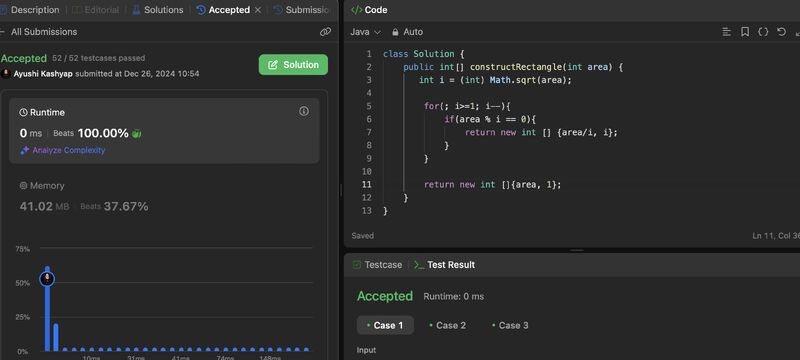Click the avatar marker on runtime chart
The image size is (800, 360).
coord(47,278)
